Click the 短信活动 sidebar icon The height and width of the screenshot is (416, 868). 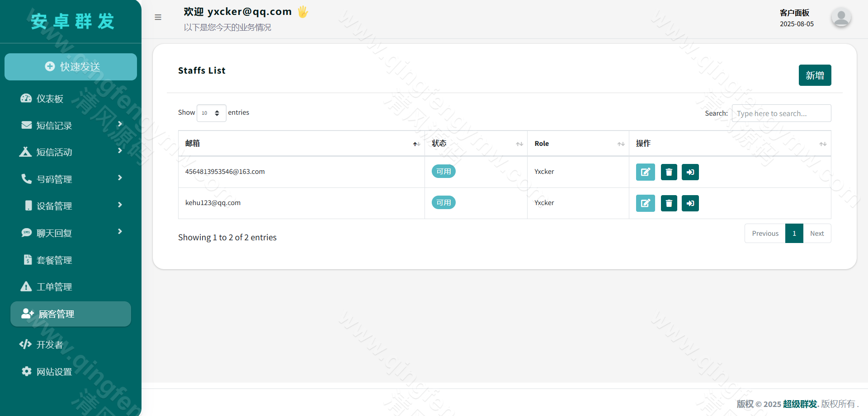click(25, 152)
